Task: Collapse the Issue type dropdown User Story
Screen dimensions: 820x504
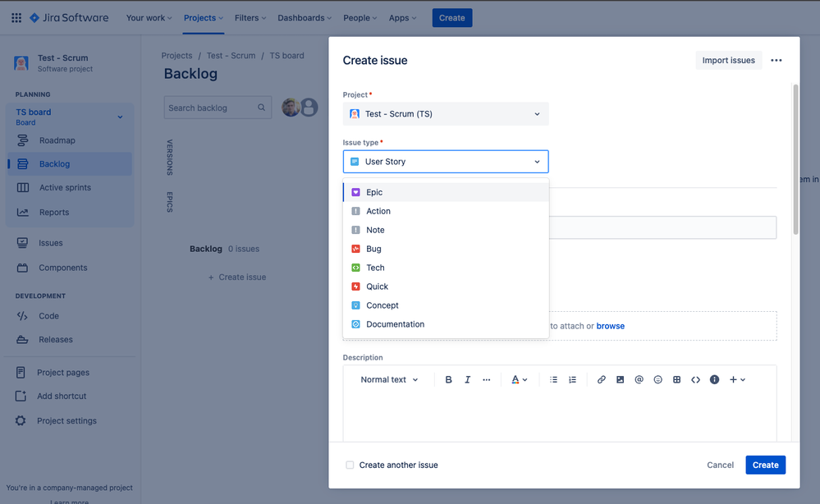Action: [x=446, y=162]
